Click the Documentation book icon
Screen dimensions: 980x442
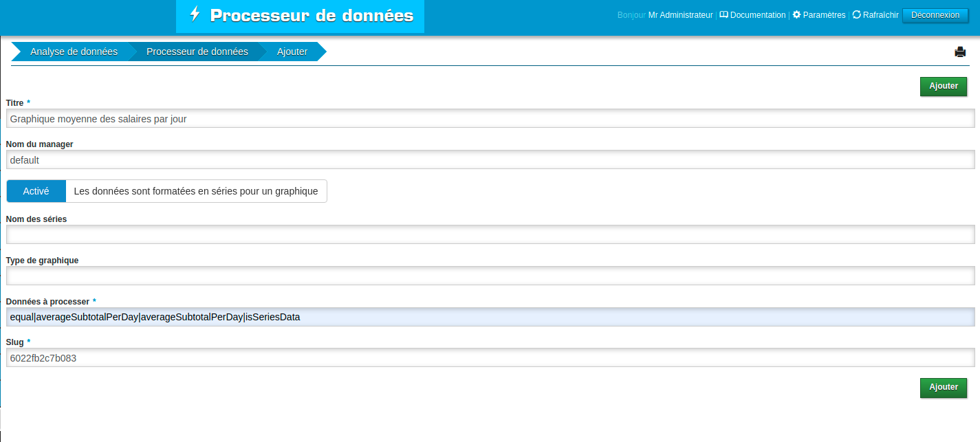click(723, 14)
